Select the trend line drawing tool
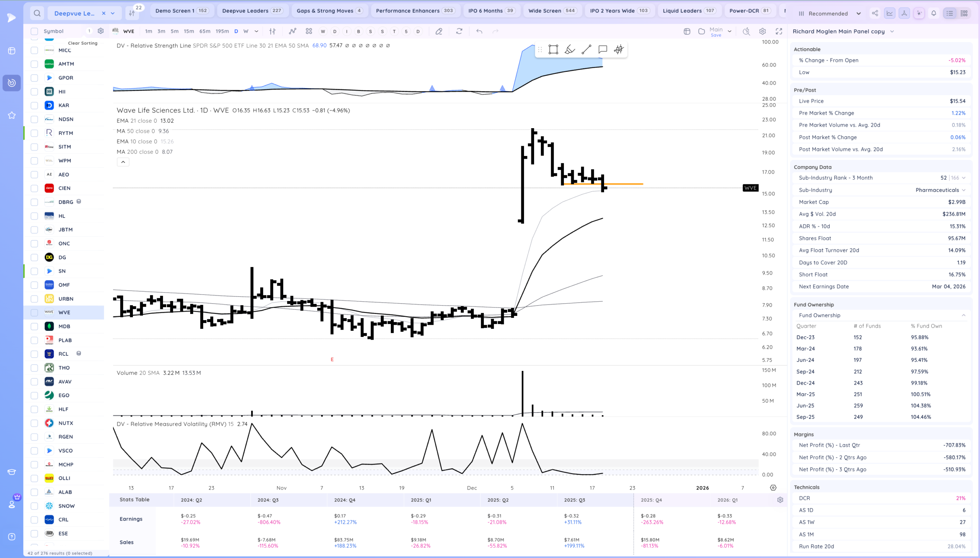 tap(586, 49)
